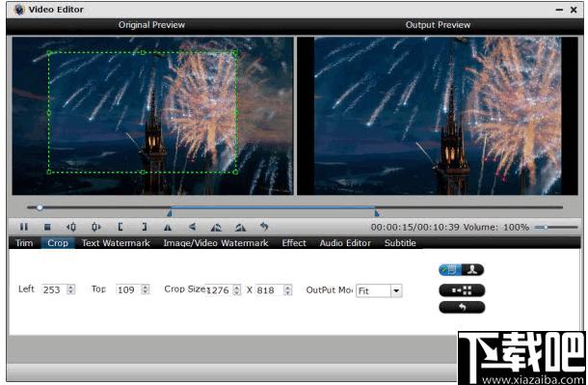Click top-left handle of crop rectangle
This screenshot has height=385, width=588.
coord(49,53)
